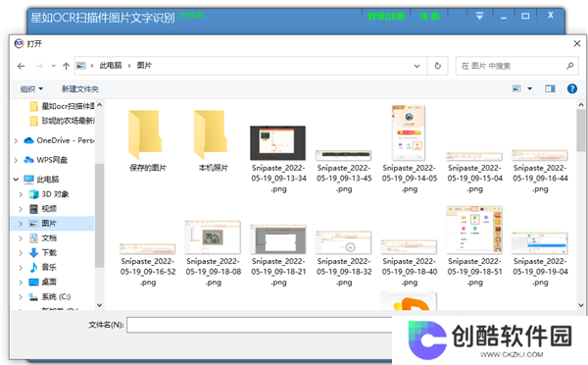Toggle the preview pane icon

tap(550, 88)
